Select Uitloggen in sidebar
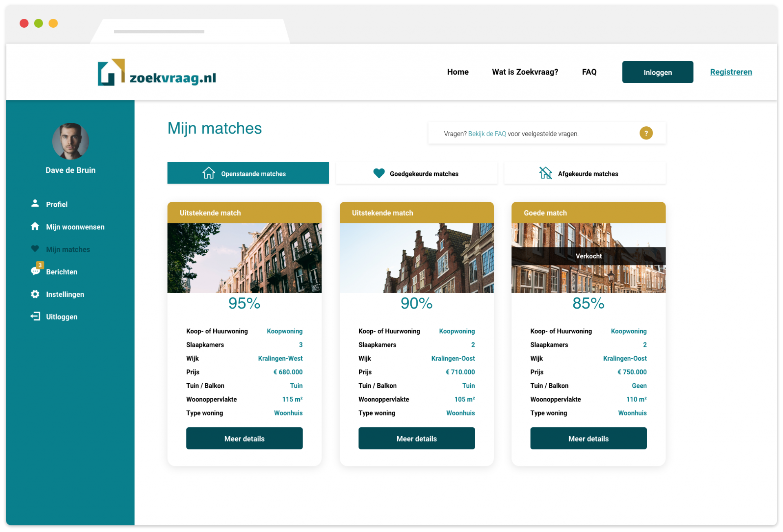Image resolution: width=783 pixels, height=532 pixels. click(x=62, y=316)
